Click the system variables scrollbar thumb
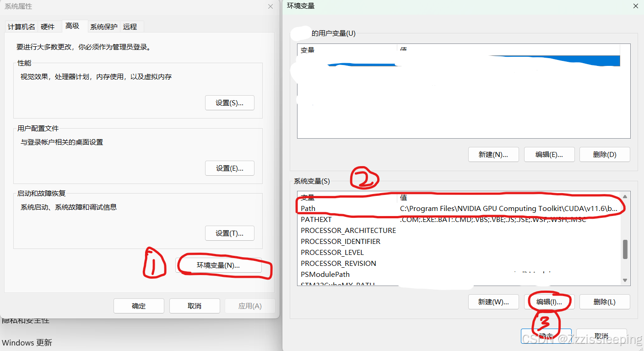 tap(625, 249)
